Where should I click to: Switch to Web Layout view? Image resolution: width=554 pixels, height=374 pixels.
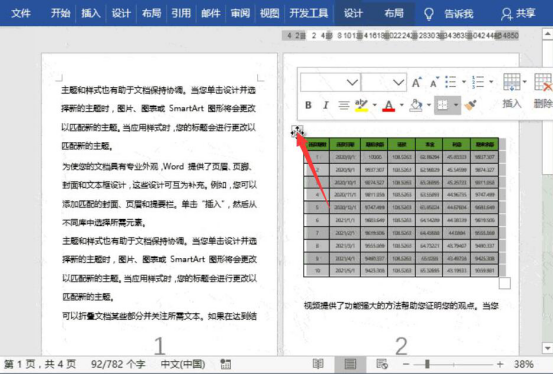coord(382,364)
